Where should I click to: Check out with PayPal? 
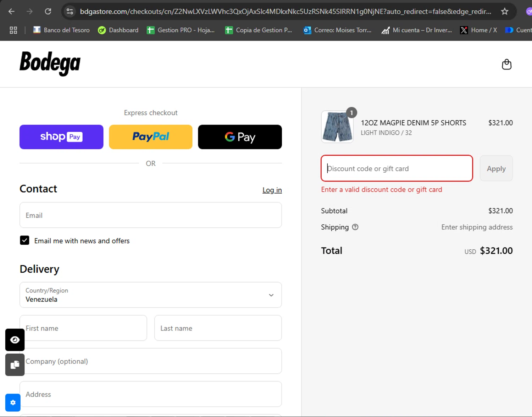pyautogui.click(x=151, y=137)
